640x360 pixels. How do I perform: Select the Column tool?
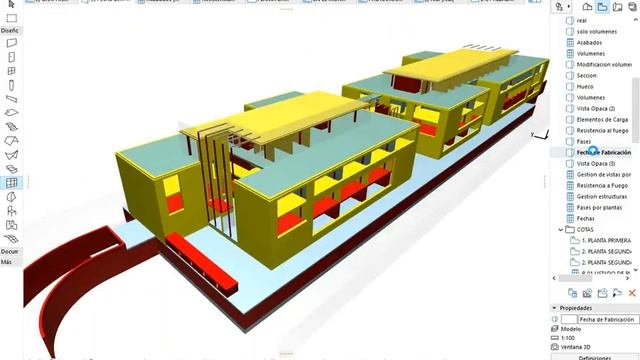coord(11,85)
